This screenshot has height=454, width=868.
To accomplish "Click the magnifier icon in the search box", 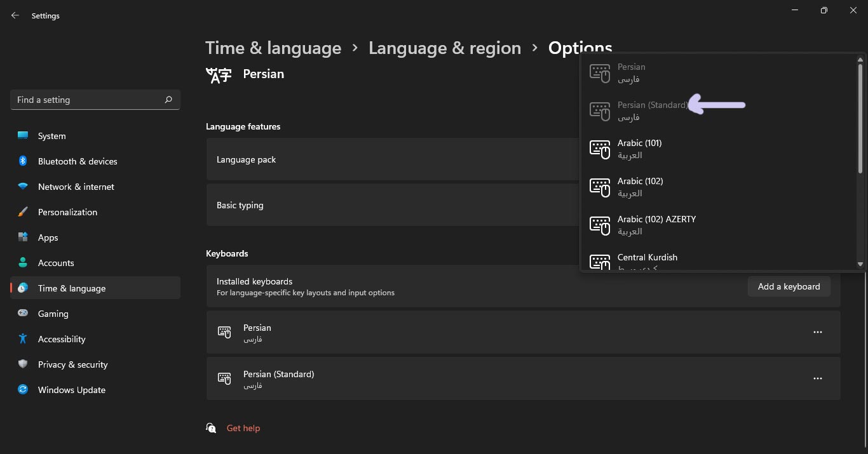I will click(168, 100).
